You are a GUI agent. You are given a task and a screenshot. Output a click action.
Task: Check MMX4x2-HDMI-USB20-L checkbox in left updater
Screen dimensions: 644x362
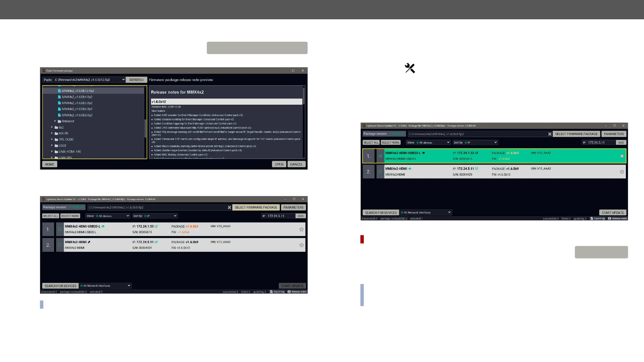[x=59, y=229]
